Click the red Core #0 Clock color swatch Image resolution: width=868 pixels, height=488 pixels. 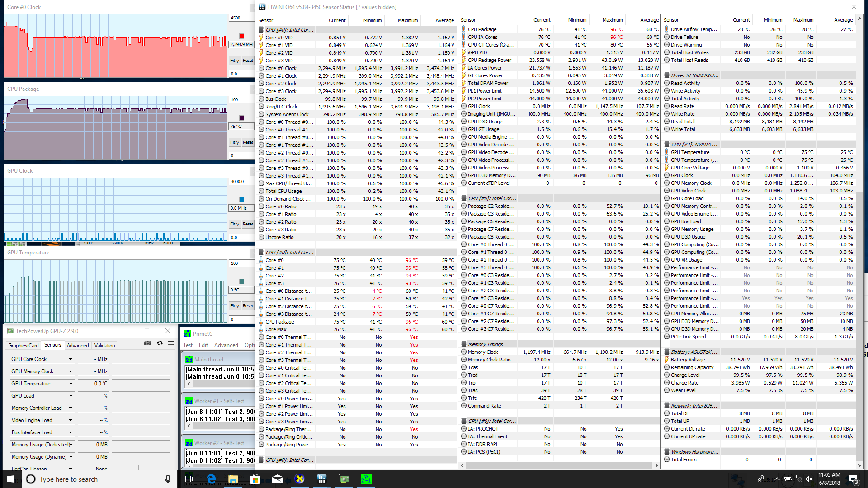242,36
